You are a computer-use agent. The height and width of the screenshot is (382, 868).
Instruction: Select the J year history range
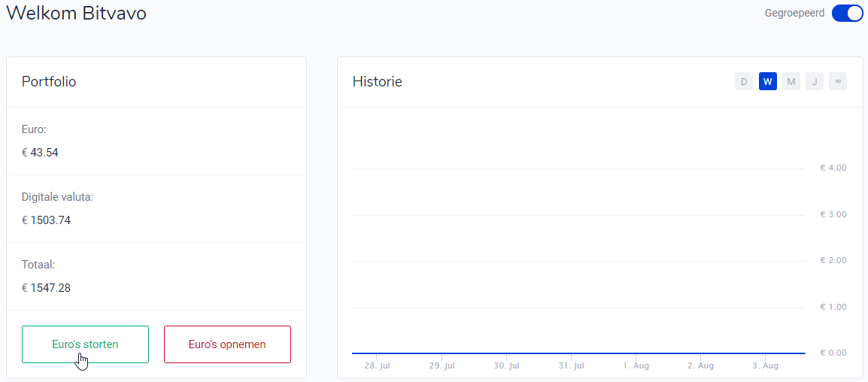815,81
